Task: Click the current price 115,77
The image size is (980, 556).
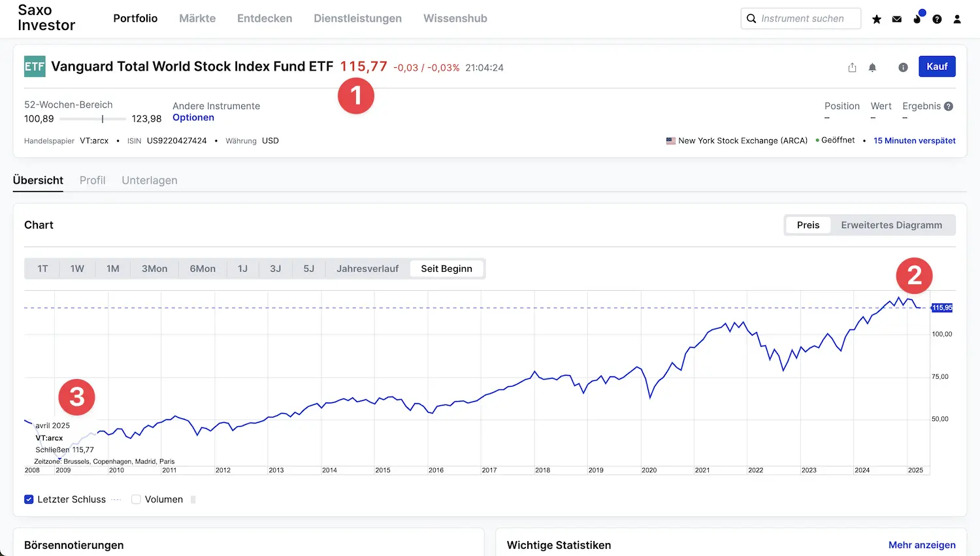Action: click(363, 67)
